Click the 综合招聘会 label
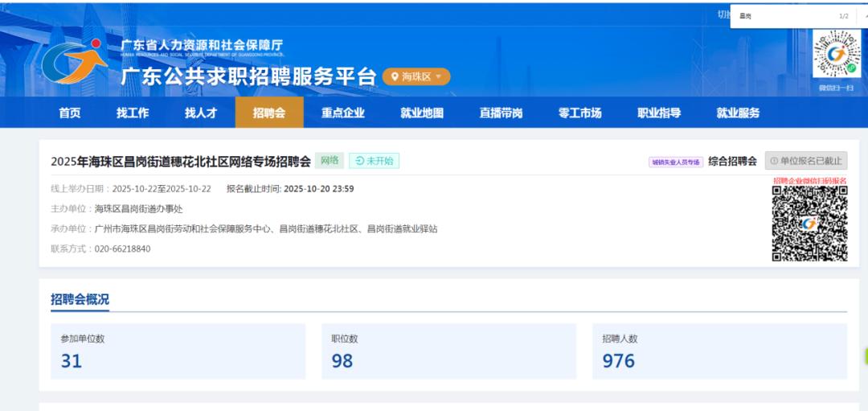Image resolution: width=868 pixels, height=411 pixels. point(732,161)
